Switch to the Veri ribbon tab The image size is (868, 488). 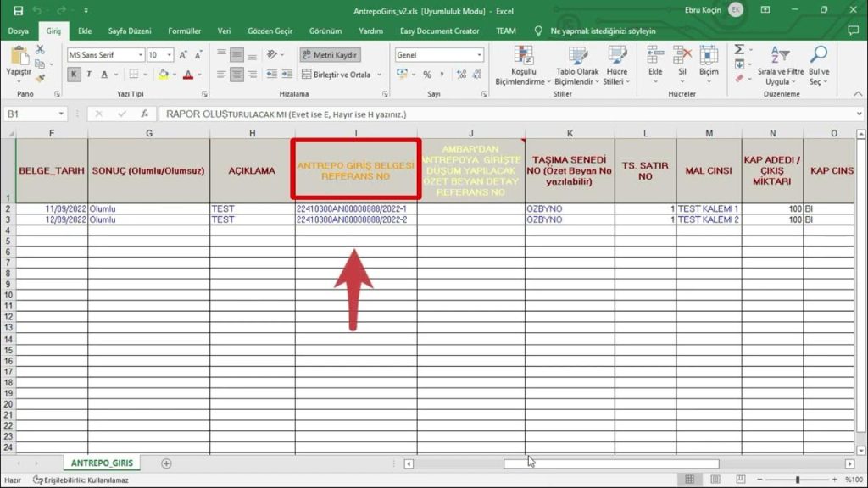pyautogui.click(x=224, y=30)
